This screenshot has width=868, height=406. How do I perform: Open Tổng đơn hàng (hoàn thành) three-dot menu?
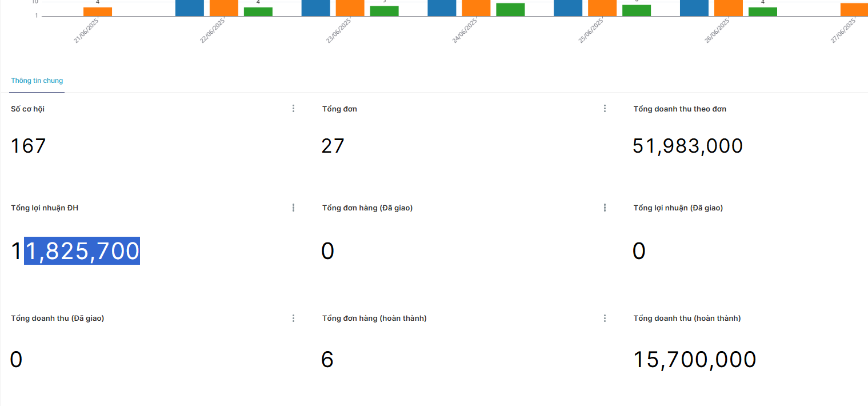coord(605,318)
